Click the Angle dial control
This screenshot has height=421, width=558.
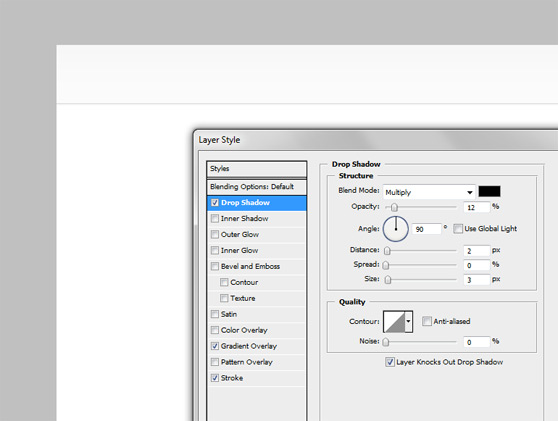(395, 229)
